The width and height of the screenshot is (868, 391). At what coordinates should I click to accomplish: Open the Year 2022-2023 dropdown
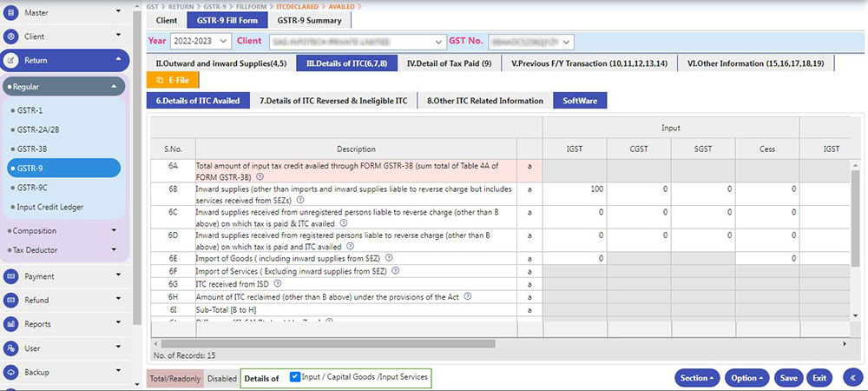[x=201, y=41]
